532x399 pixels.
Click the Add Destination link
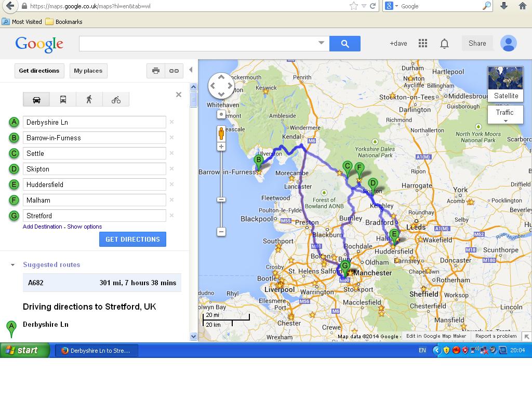[43, 227]
